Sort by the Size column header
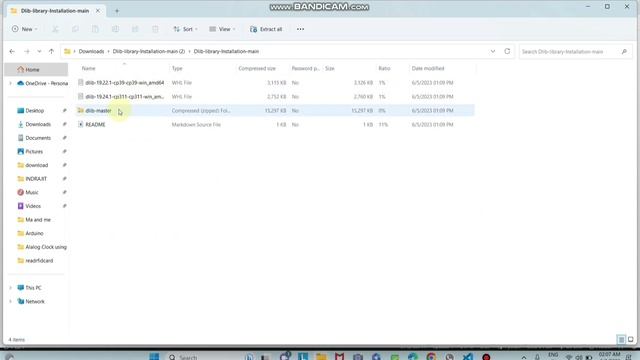640x360 pixels. pyautogui.click(x=330, y=69)
